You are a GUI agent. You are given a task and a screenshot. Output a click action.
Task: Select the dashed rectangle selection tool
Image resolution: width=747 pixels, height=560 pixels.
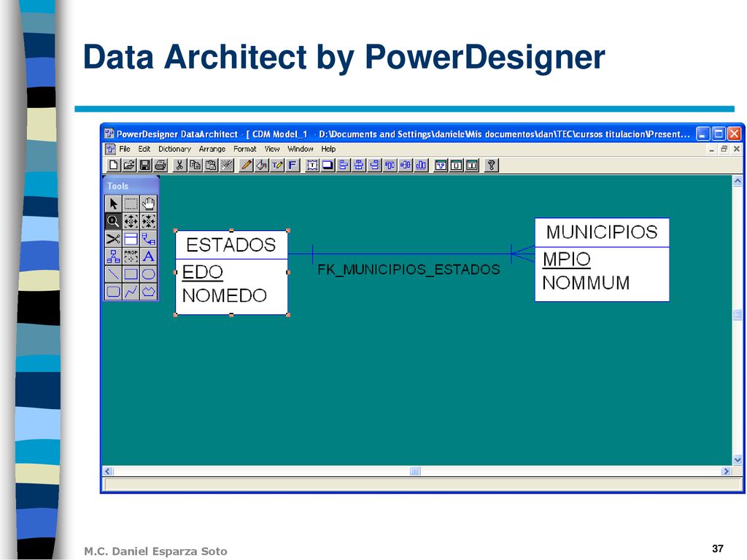[131, 204]
